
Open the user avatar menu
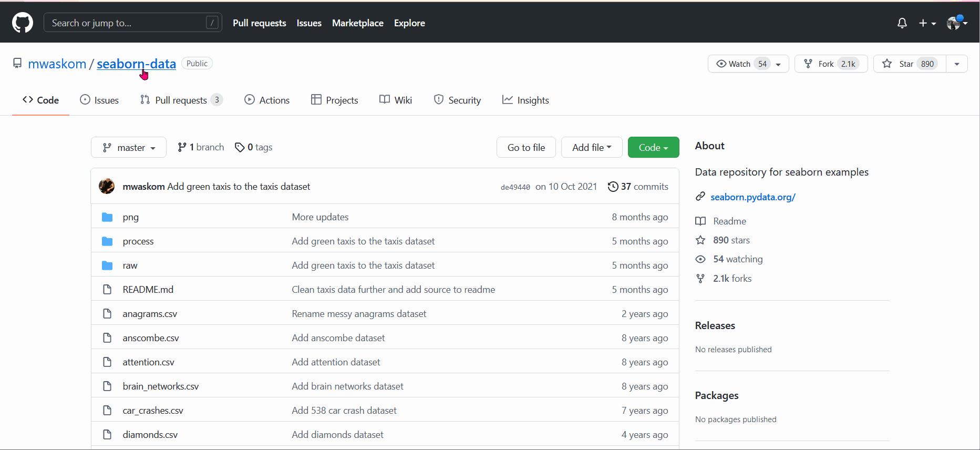coord(957,23)
